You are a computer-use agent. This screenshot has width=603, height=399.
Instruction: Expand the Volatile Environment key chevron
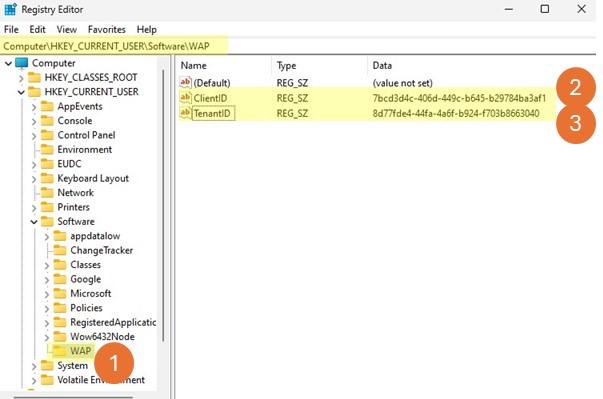click(34, 381)
